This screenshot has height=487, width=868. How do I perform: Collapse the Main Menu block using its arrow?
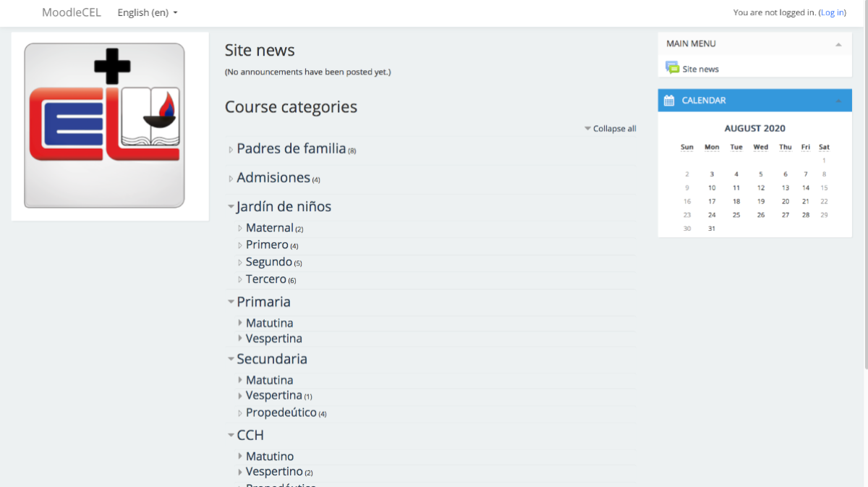[838, 44]
